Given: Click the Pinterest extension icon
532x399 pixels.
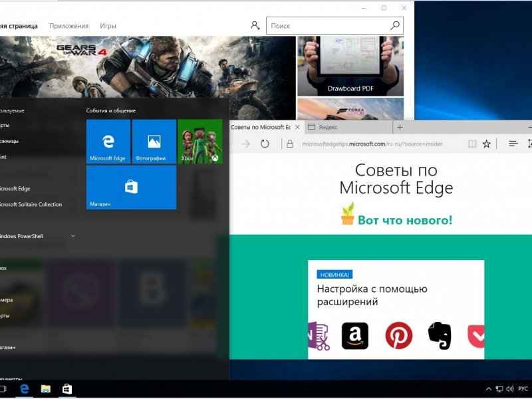Looking at the screenshot, I should (398, 336).
